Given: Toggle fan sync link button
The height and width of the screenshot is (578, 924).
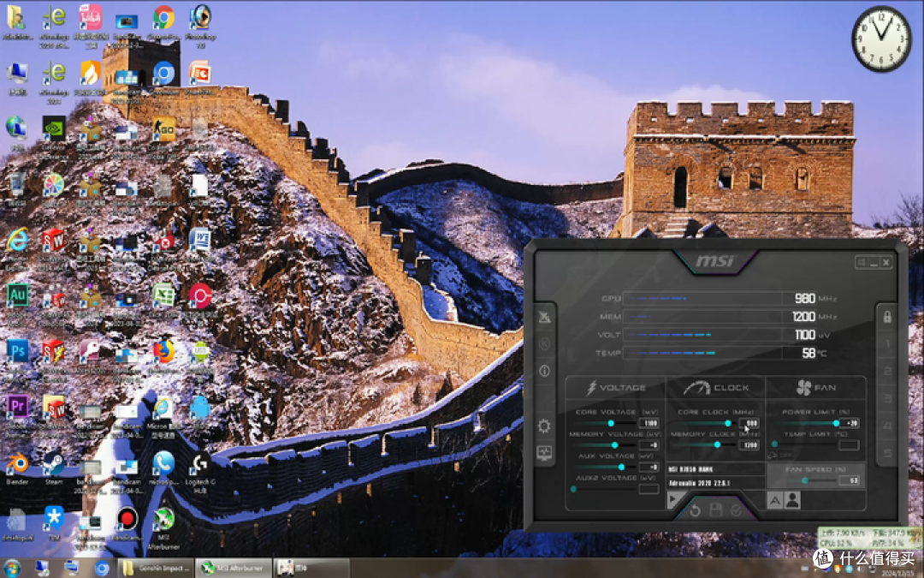Looking at the screenshot, I should pos(773,455).
